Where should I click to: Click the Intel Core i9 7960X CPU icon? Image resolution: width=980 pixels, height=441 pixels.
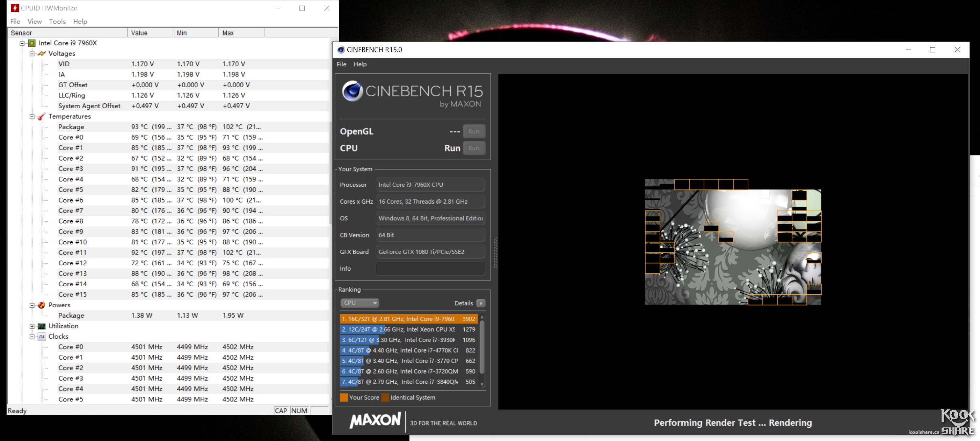[32, 43]
